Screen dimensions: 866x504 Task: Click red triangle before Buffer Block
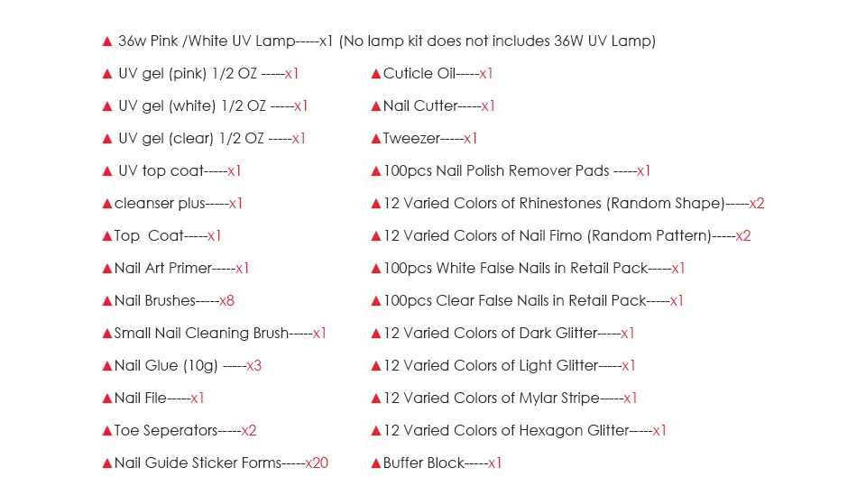(375, 463)
